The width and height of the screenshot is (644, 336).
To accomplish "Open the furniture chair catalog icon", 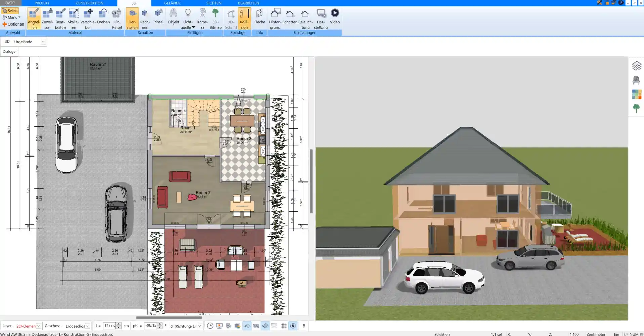I will pyautogui.click(x=636, y=80).
